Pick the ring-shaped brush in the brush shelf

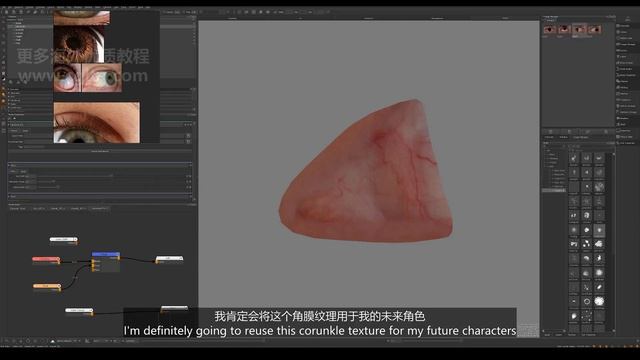(587, 302)
